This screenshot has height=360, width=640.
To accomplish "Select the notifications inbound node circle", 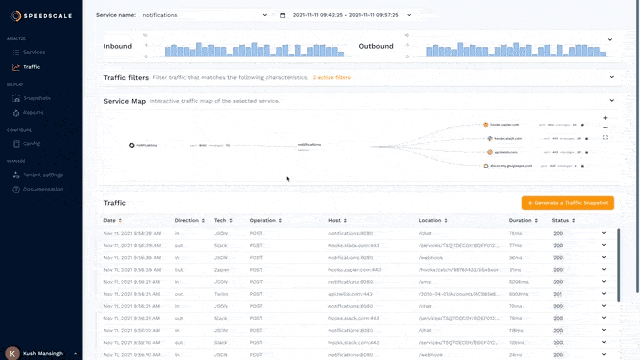I will 131,145.
